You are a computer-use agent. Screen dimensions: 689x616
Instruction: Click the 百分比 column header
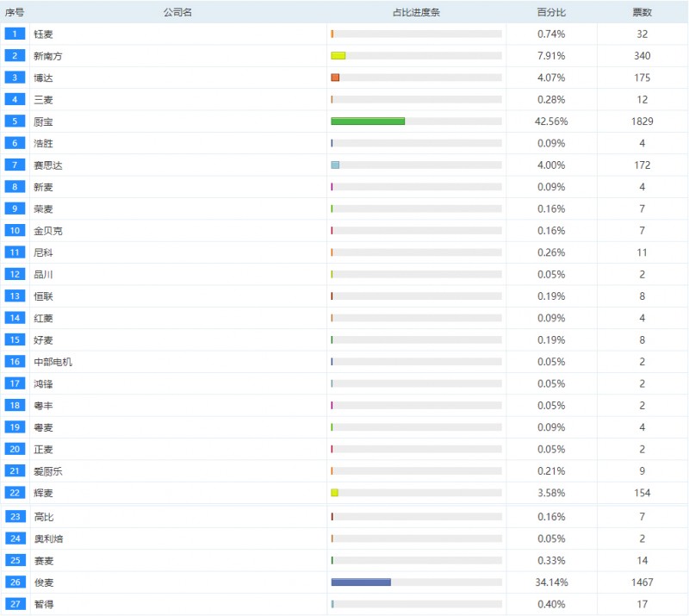[551, 12]
